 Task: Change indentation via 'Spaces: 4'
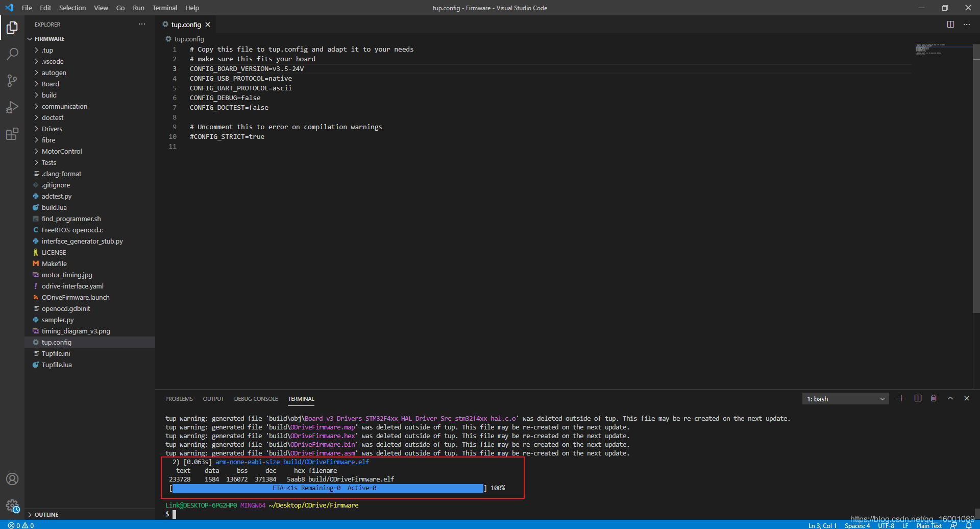tap(857, 525)
